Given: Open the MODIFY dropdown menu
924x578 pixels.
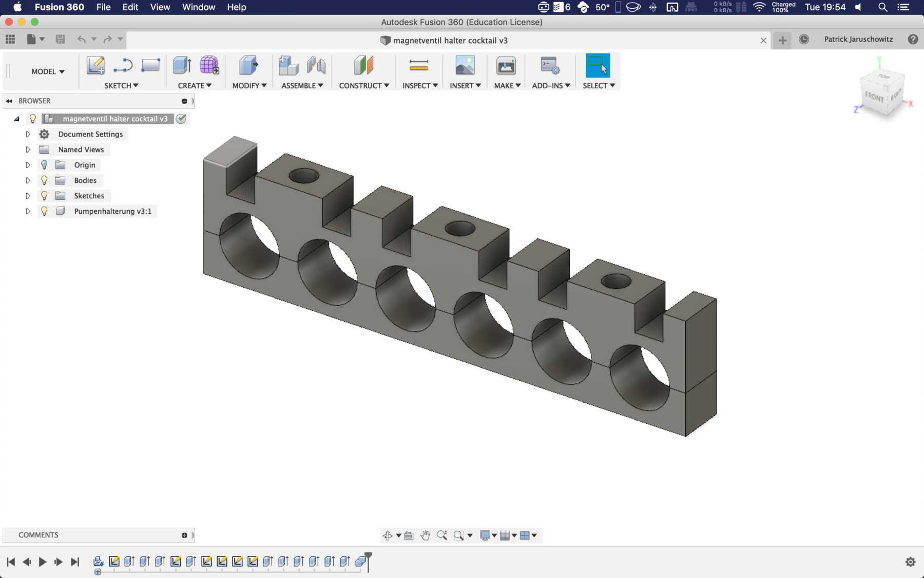Looking at the screenshot, I should [249, 85].
